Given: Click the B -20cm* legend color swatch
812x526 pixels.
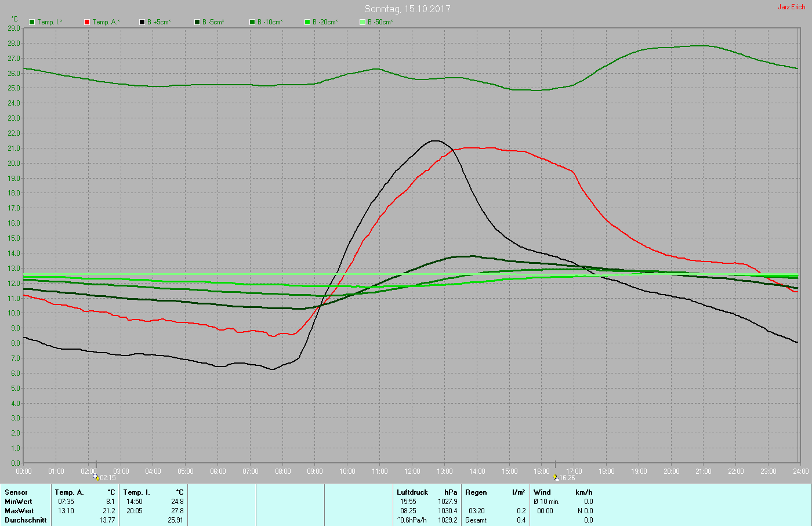Looking at the screenshot, I should tap(307, 22).
